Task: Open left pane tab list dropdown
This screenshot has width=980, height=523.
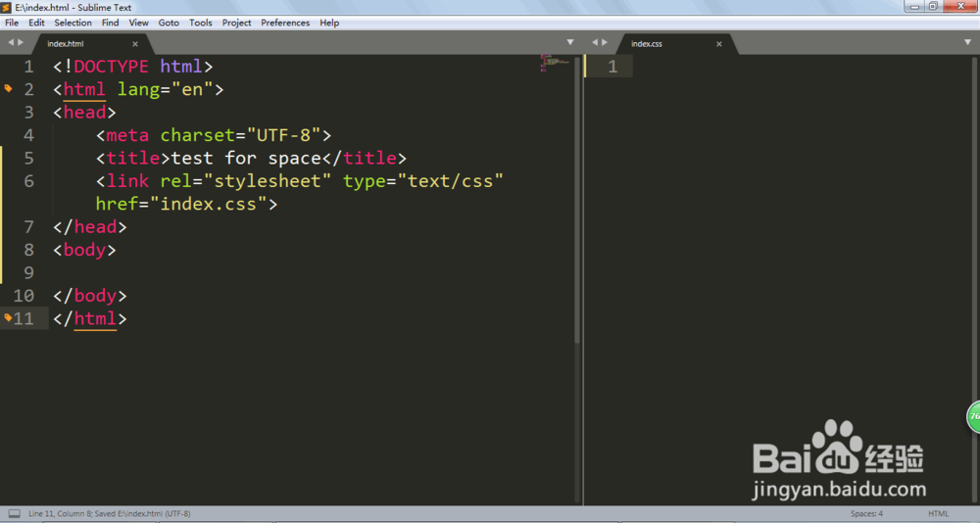Action: pos(570,42)
